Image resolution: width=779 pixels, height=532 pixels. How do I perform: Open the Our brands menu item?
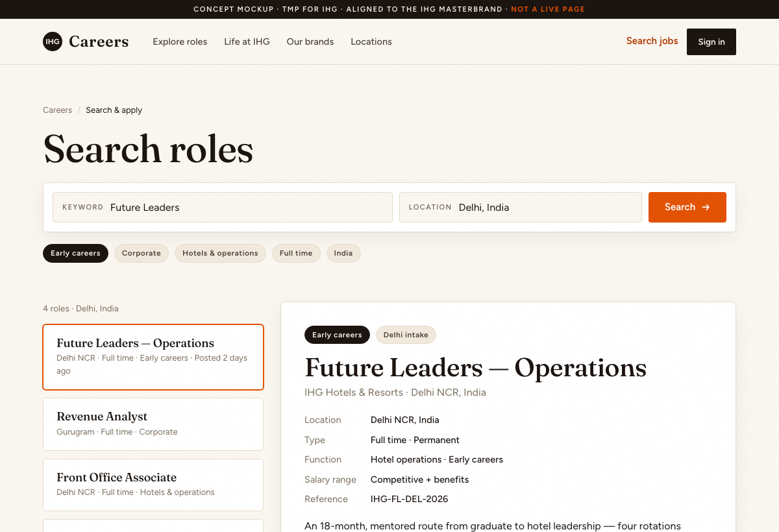[x=310, y=42]
